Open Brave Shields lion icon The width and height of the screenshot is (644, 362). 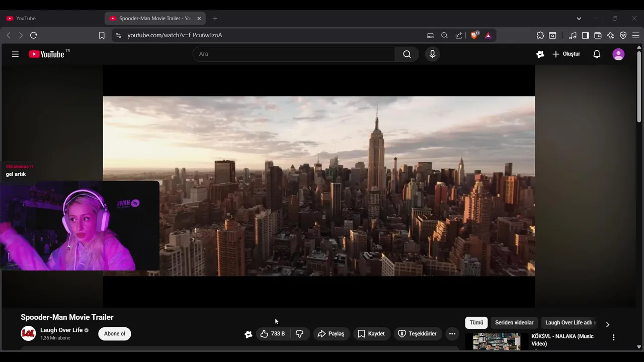[474, 35]
